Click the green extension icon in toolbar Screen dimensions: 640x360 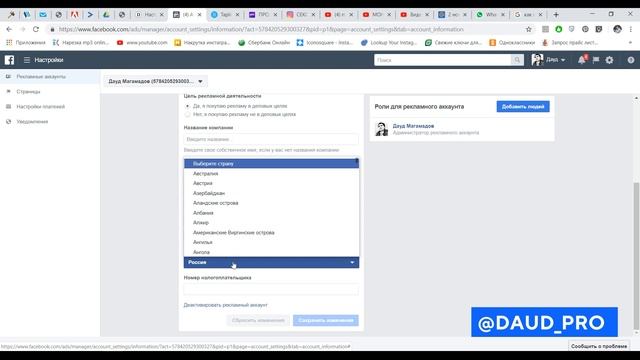pos(559,29)
